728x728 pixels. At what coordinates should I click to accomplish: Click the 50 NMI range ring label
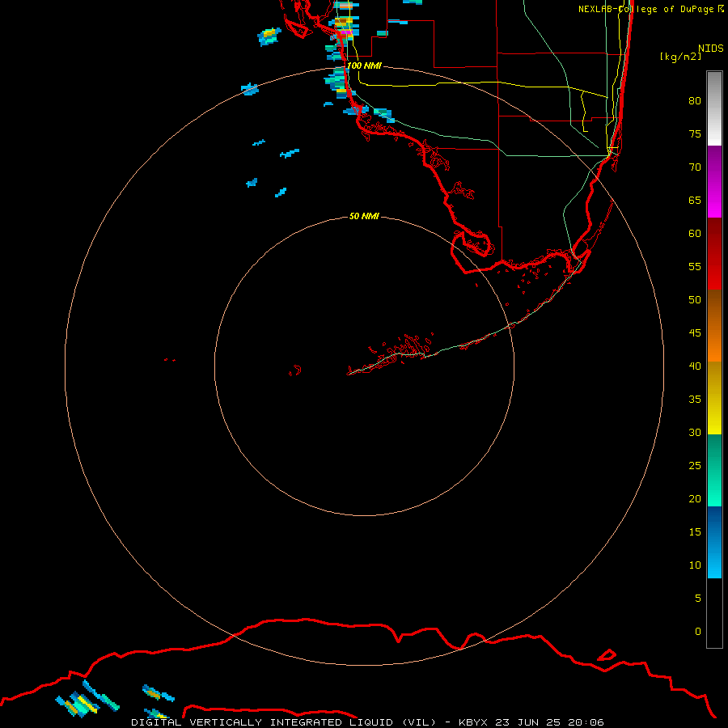(364, 216)
